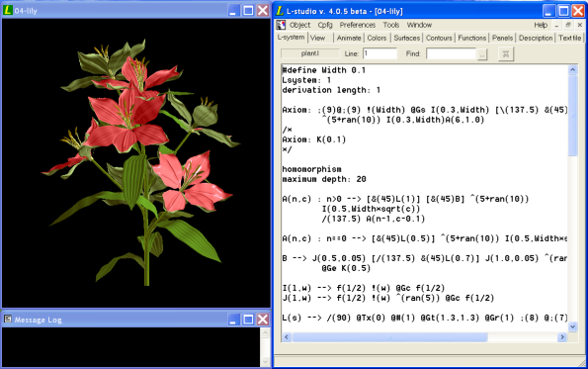Image resolution: width=588 pixels, height=369 pixels.
Task: Click the icon button right of Find
Action: [x=506, y=54]
